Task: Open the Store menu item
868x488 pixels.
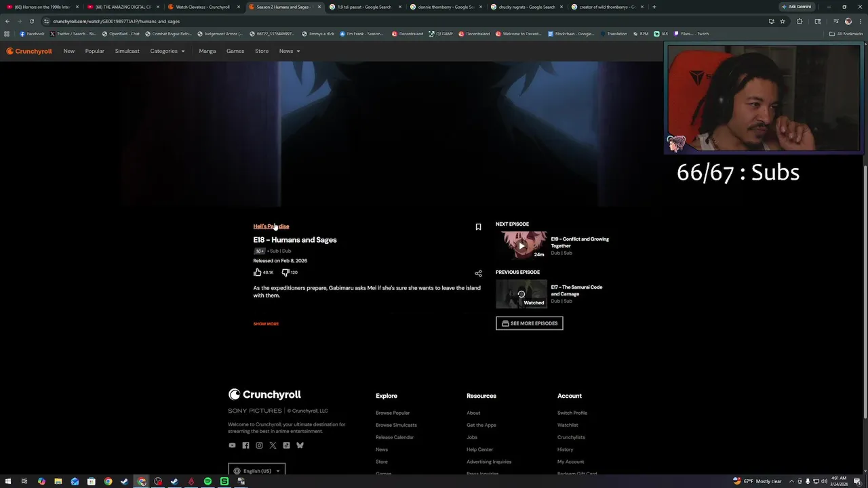Action: pos(262,51)
